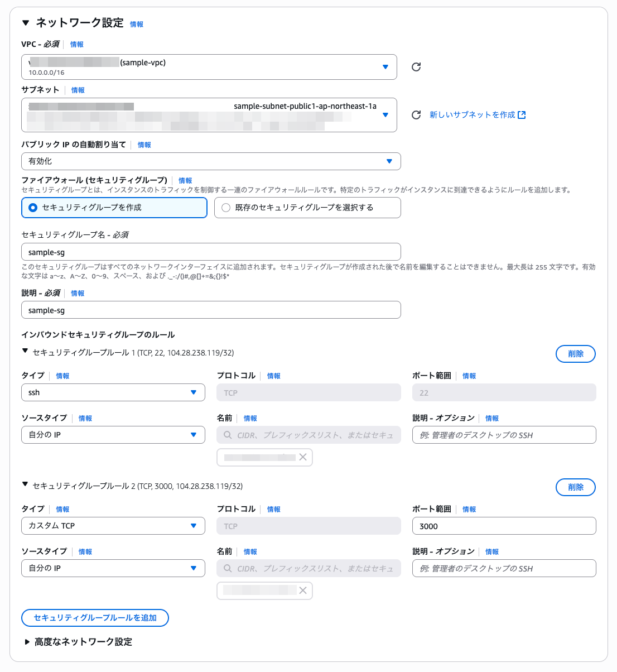Open 新しいサブネットを作成 link
This screenshot has width=617, height=672.
[472, 115]
